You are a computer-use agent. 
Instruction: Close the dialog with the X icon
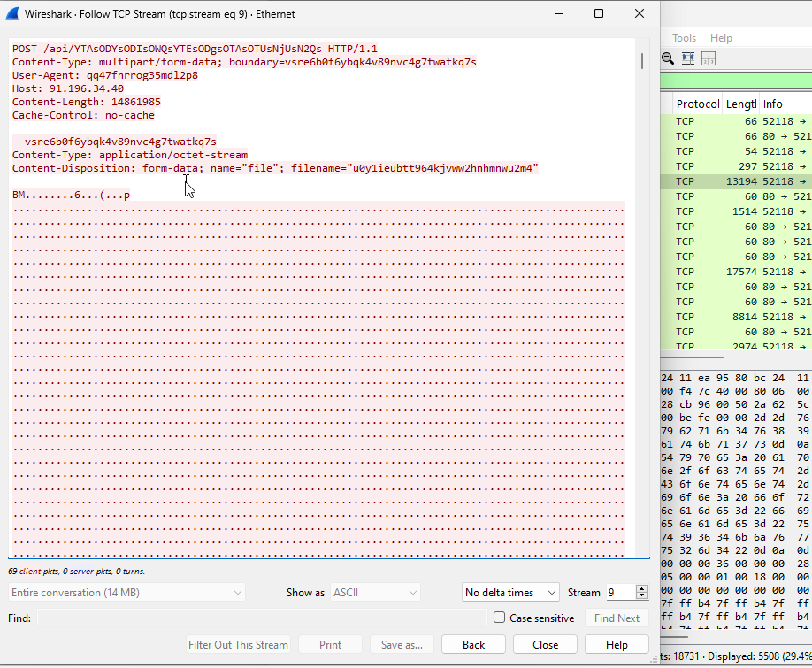tap(640, 13)
